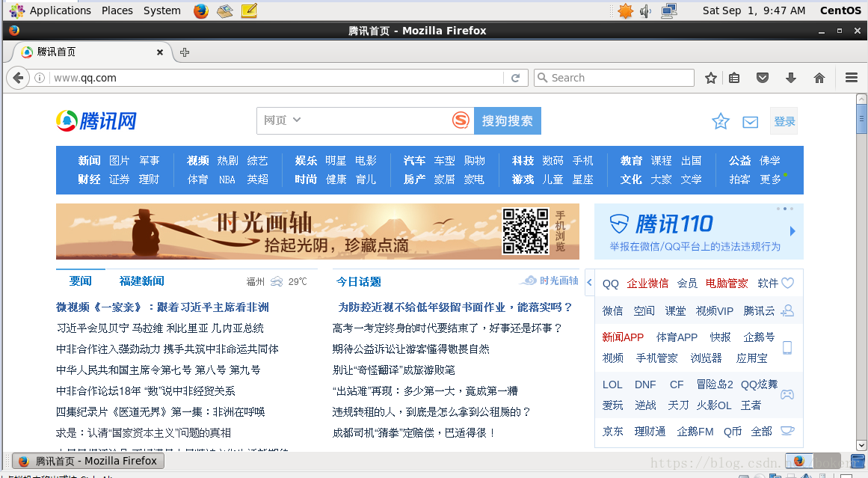Open the 新闻APP link
This screenshot has height=478, width=868.
point(623,337)
